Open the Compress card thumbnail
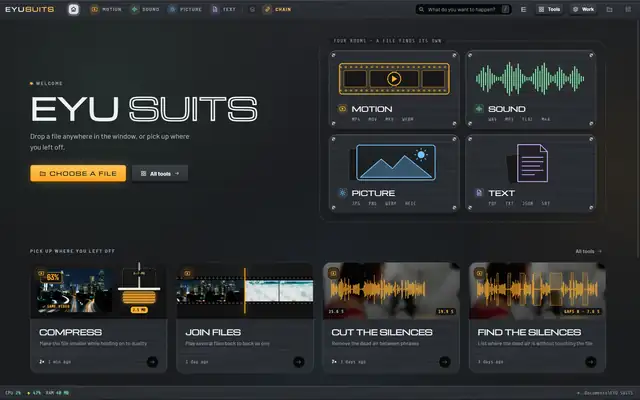640x400 pixels. click(98, 291)
